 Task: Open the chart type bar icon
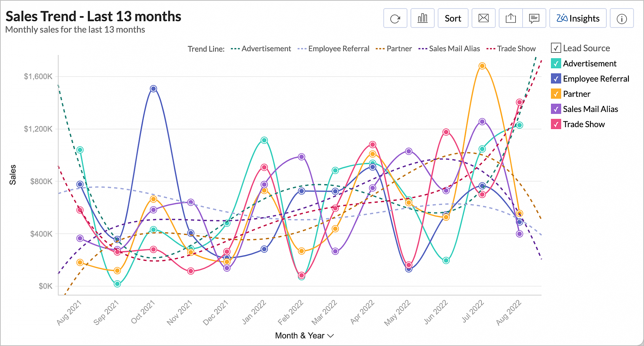(x=422, y=18)
